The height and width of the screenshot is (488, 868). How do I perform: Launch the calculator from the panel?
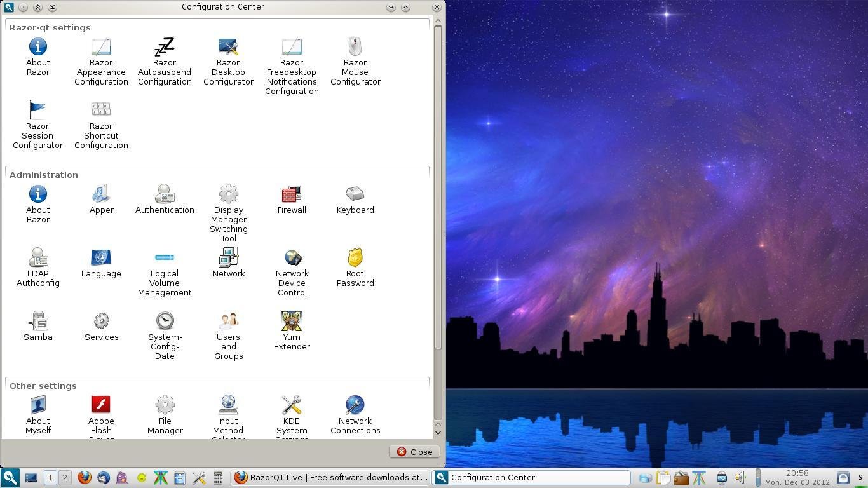(217, 478)
